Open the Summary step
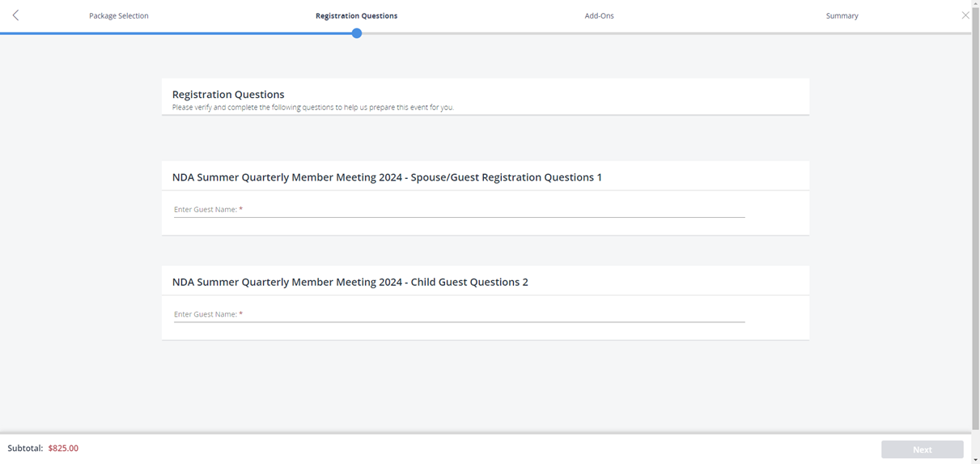The image size is (980, 464). pyautogui.click(x=842, y=16)
